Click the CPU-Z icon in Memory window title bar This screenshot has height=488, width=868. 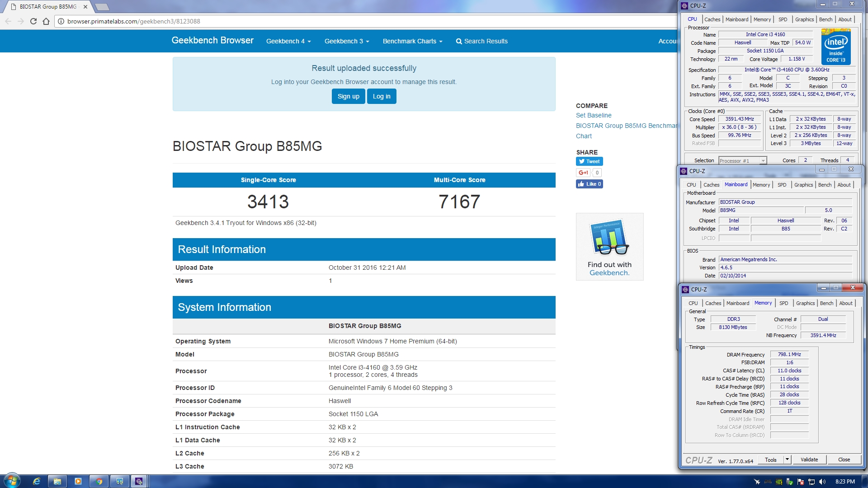(685, 290)
